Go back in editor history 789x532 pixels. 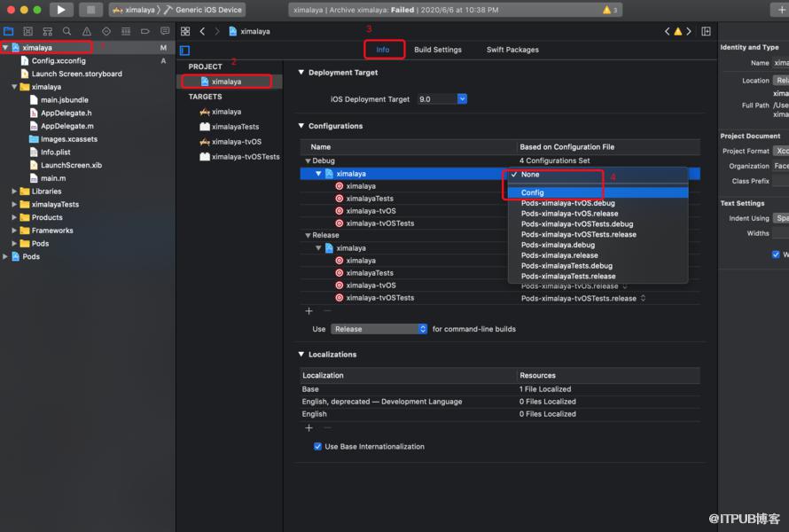[x=202, y=31]
